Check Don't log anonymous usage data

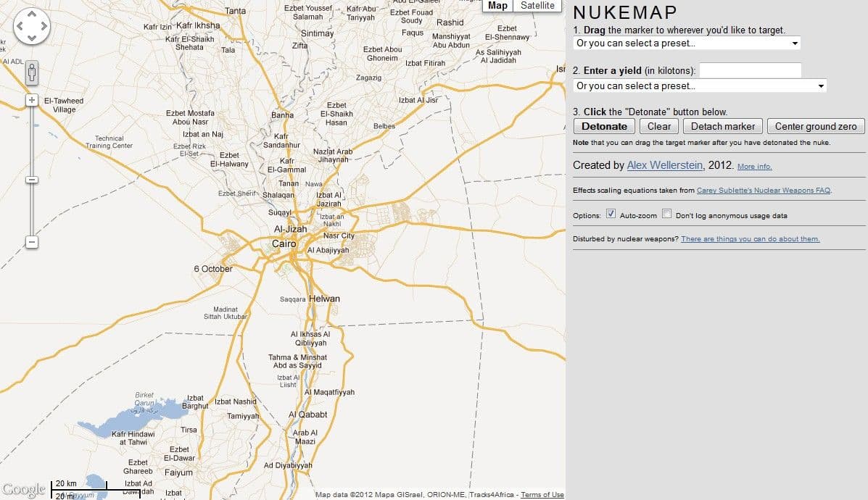coord(667,214)
